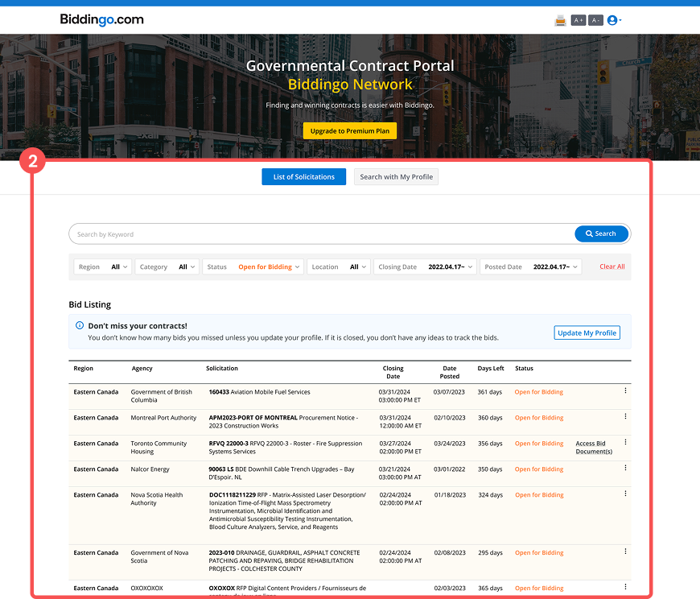Click the Clear All filters link

tap(612, 266)
